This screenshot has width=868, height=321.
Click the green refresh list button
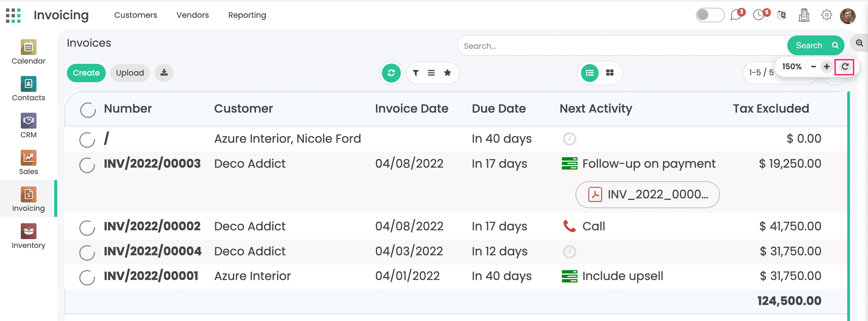click(391, 73)
